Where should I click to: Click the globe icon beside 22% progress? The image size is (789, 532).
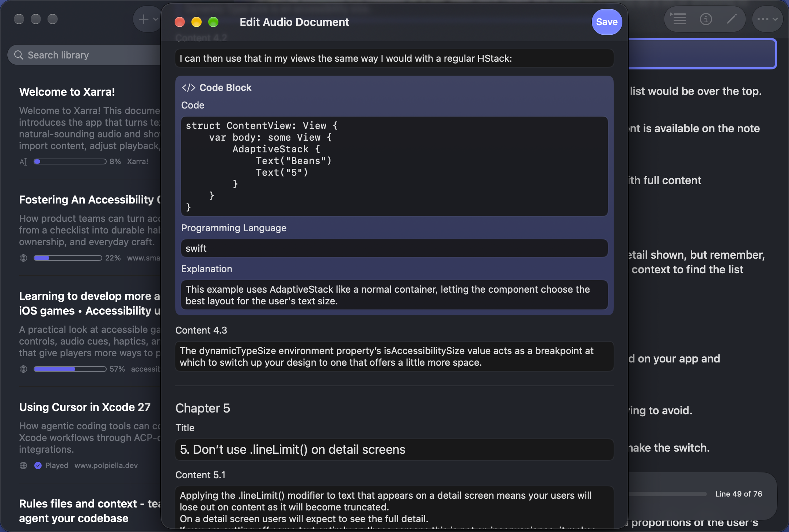tap(23, 258)
